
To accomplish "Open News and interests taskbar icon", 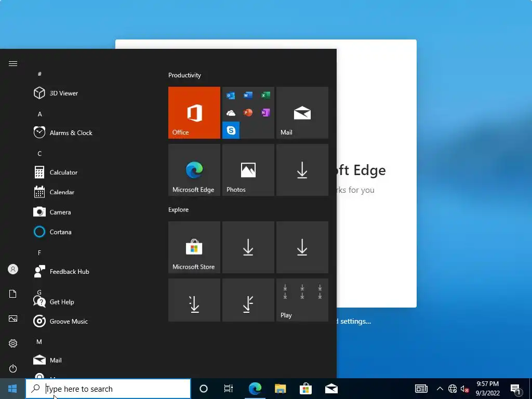I will [421, 389].
